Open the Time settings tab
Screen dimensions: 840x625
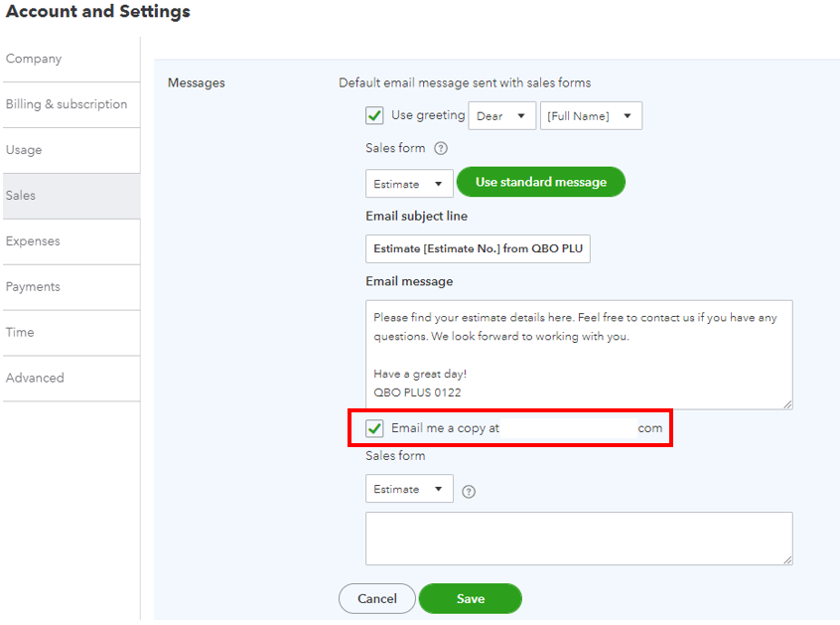click(x=20, y=333)
